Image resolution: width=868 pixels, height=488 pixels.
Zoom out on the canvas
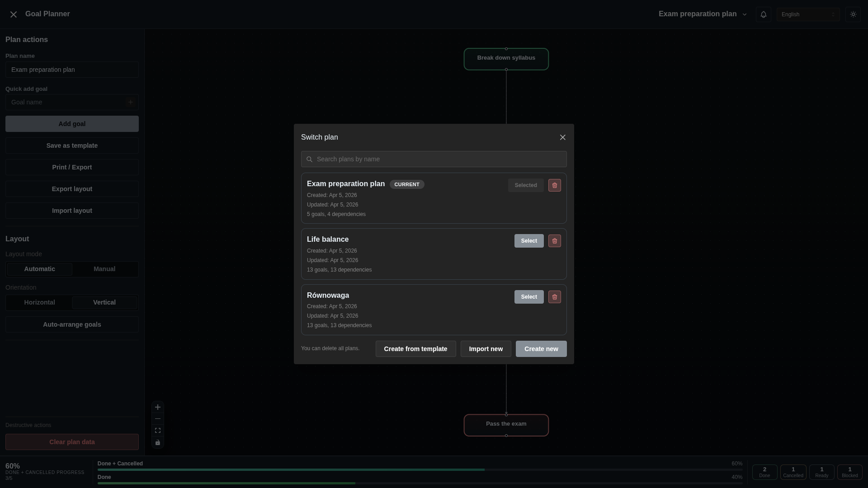pos(157,418)
